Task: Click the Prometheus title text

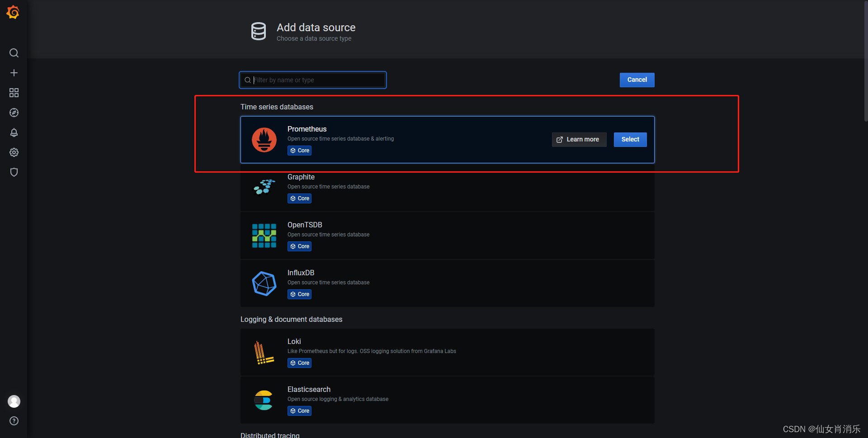Action: 307,129
